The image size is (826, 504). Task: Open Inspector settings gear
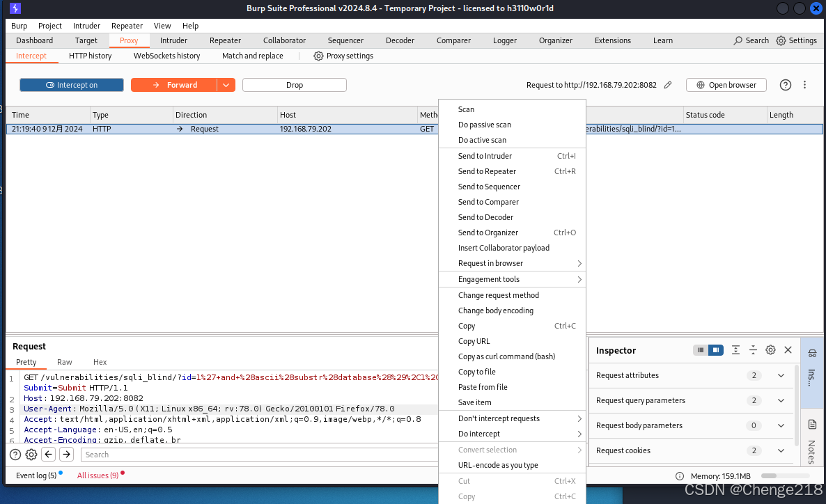coord(770,349)
